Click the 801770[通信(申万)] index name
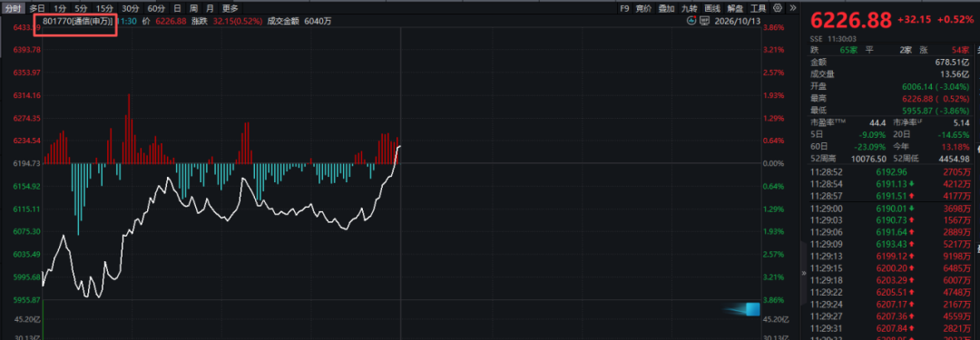 (77, 21)
